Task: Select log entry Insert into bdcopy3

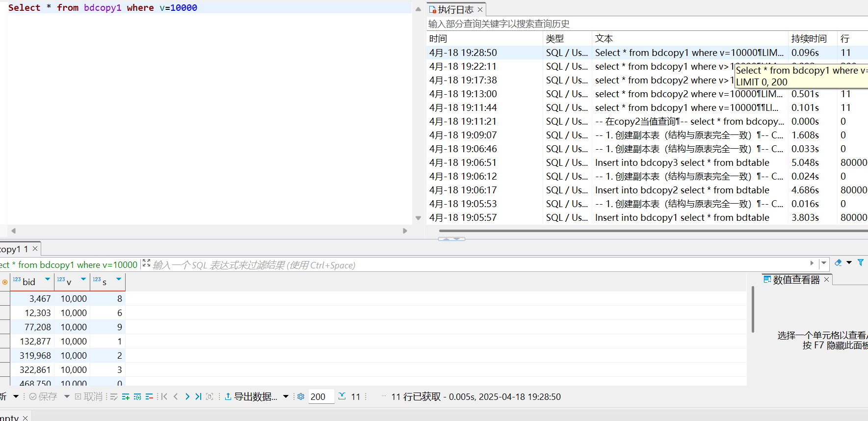Action: (x=647, y=162)
